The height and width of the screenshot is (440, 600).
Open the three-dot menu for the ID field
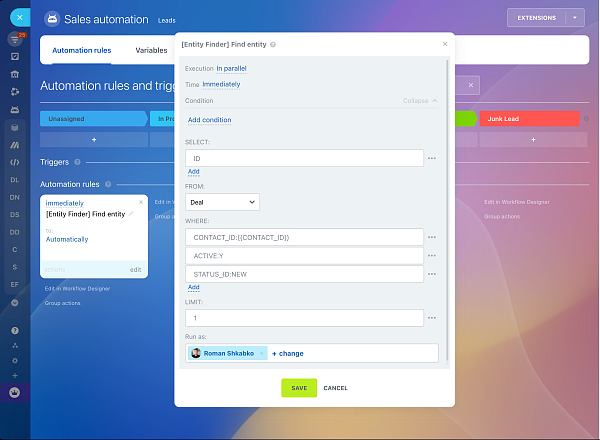432,158
